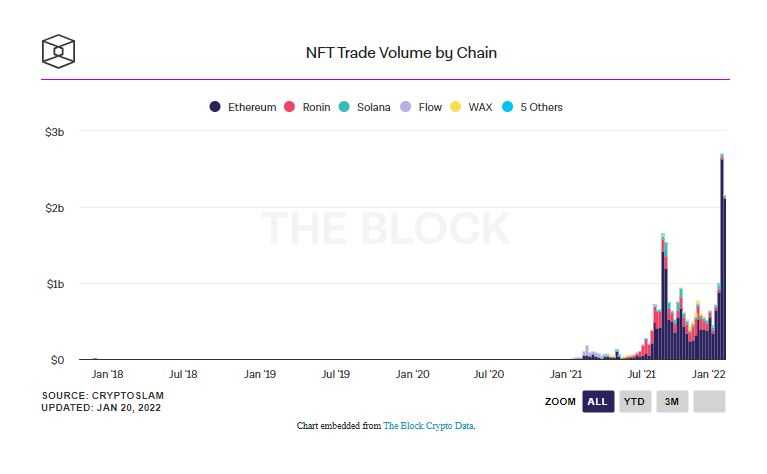Select the ALL zoom range
The height and width of the screenshot is (474, 767).
(598, 401)
